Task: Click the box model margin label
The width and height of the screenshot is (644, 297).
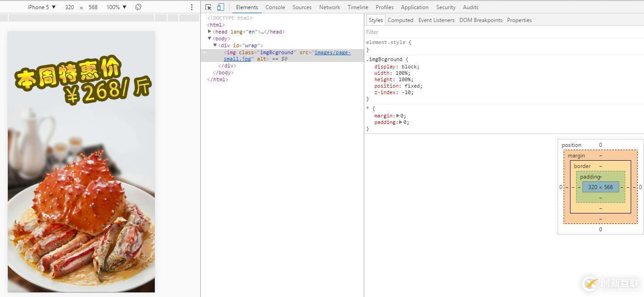Action: [x=576, y=156]
